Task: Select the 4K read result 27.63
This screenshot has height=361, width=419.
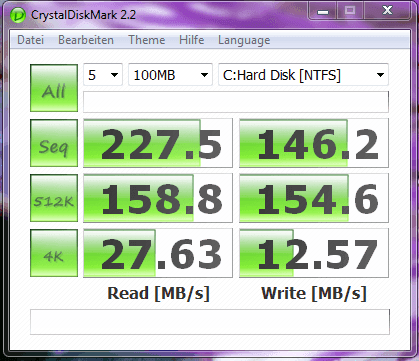Action: (x=158, y=253)
